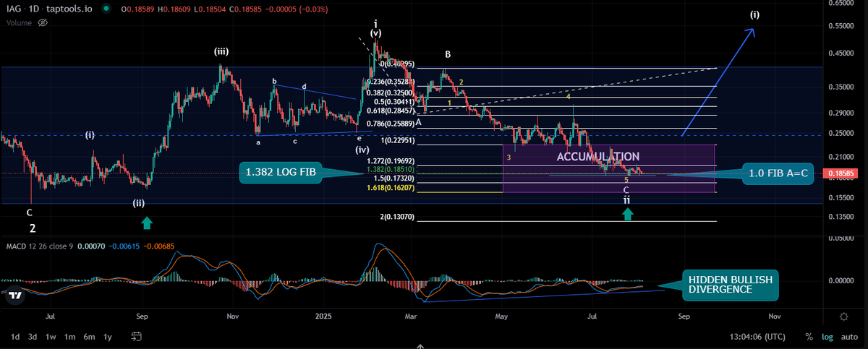This screenshot has height=349, width=868.
Task: Click the open value O0.18589
Action: (x=137, y=9)
